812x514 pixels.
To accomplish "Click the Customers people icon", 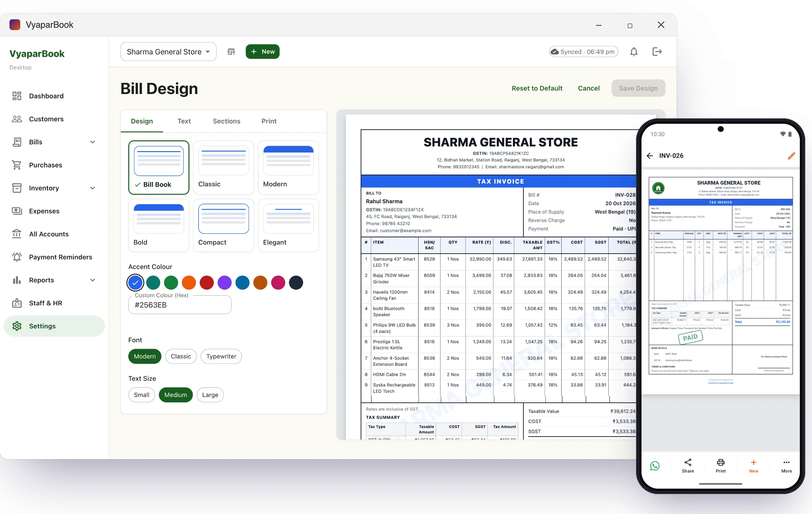I will 17,119.
